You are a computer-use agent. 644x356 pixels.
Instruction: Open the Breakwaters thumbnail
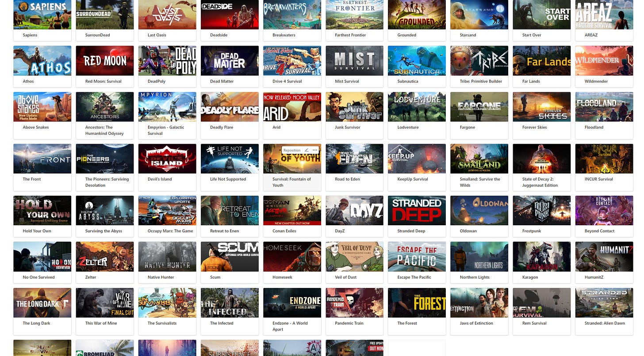(x=292, y=15)
